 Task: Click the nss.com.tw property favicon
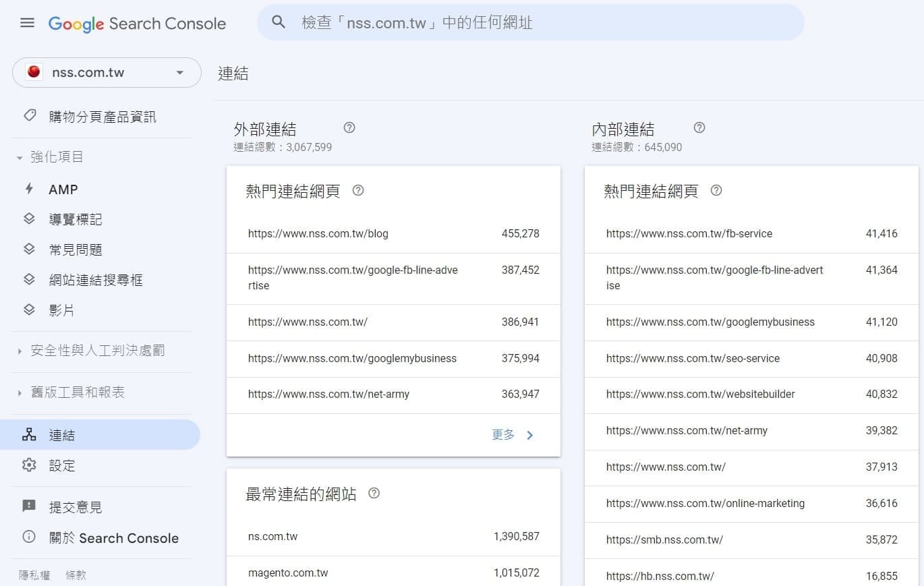tap(34, 72)
